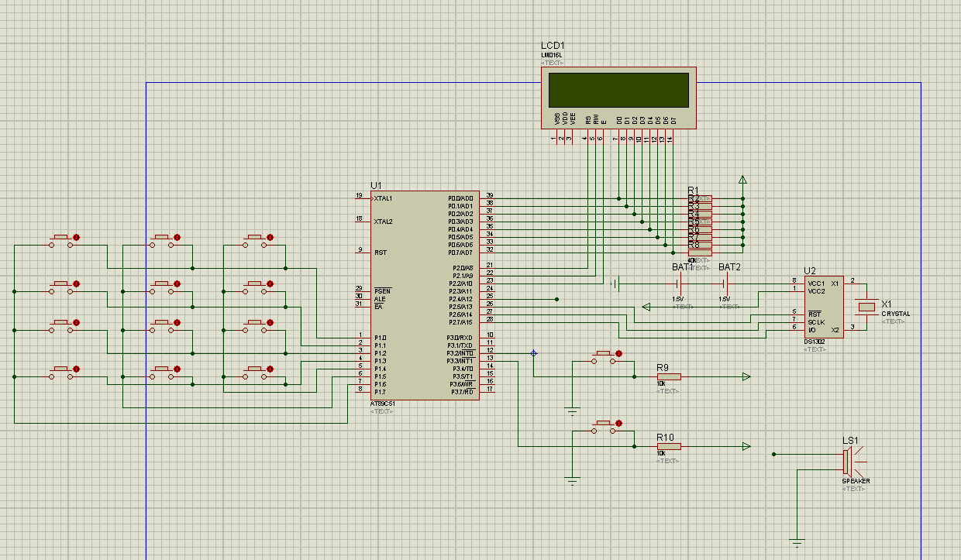Select the power terminal right of R9
The image size is (961, 560).
tap(746, 376)
